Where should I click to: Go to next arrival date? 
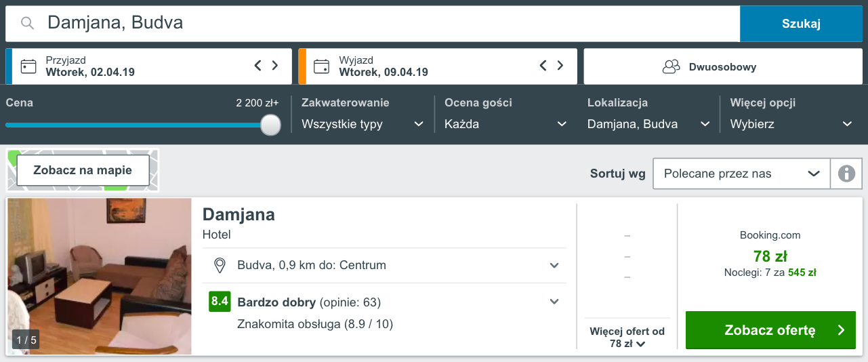[275, 66]
